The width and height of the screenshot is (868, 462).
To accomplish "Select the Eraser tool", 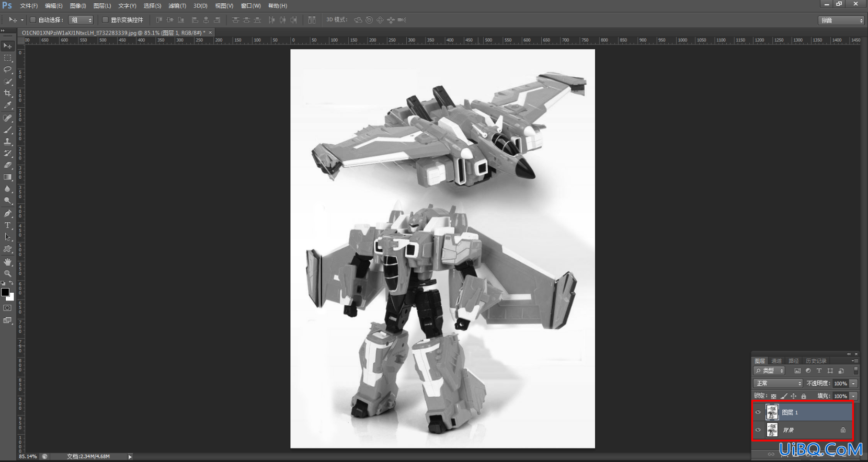I will pos(7,165).
